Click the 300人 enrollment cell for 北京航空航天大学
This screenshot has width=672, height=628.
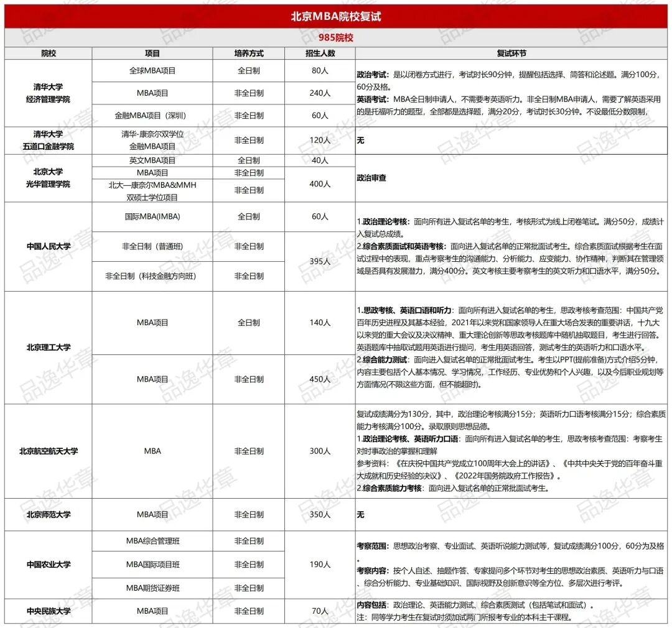[319, 453]
